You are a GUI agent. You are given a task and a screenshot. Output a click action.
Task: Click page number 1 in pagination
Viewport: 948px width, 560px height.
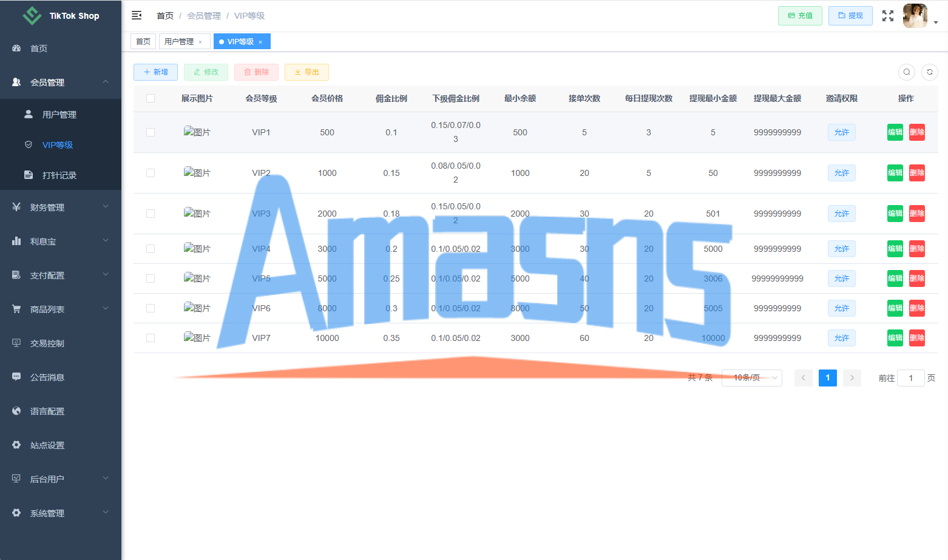[x=828, y=378]
